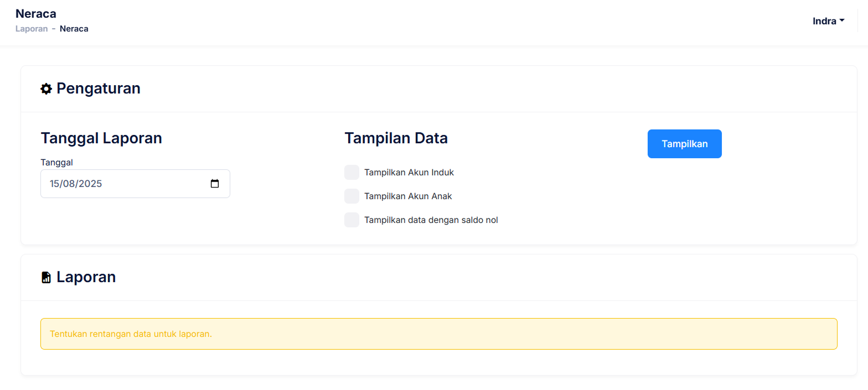Click the Neraca breadcrumb item
The image size is (868, 390).
(74, 29)
